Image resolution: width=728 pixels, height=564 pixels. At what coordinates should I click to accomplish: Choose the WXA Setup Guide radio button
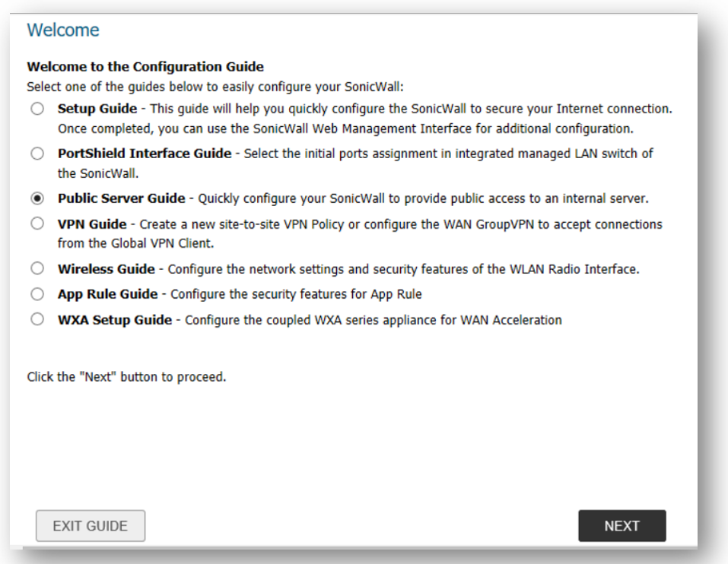[x=37, y=320]
